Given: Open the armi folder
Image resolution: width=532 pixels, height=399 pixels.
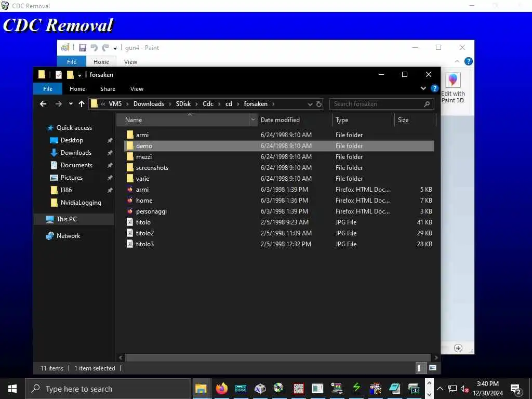Looking at the screenshot, I should (x=142, y=135).
